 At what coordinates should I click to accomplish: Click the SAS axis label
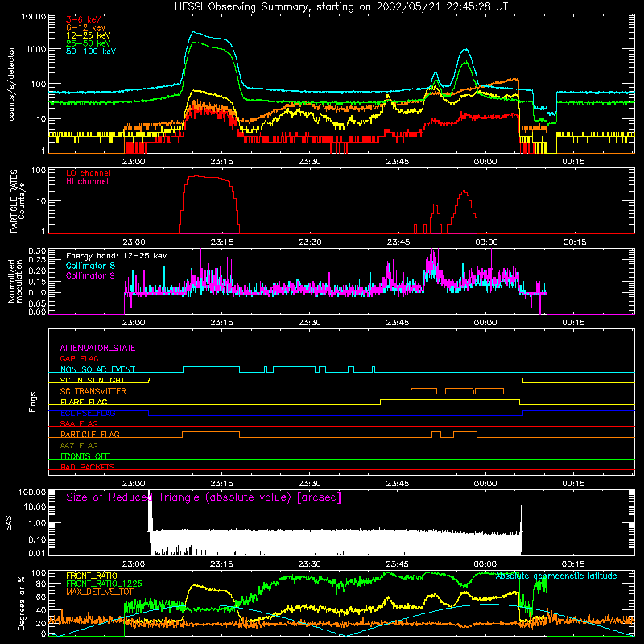(x=8, y=523)
